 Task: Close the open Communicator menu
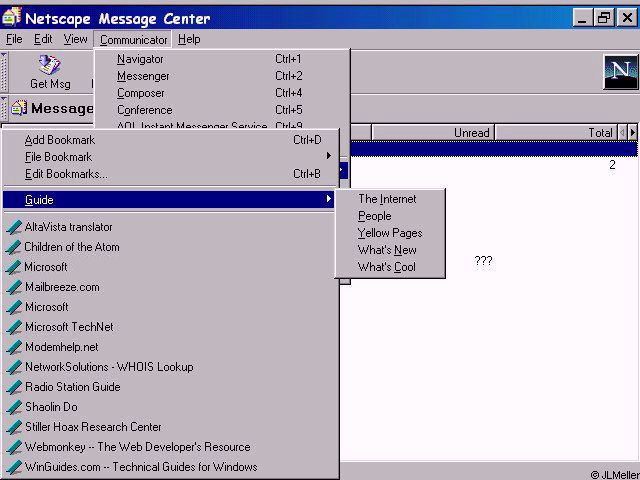(133, 40)
